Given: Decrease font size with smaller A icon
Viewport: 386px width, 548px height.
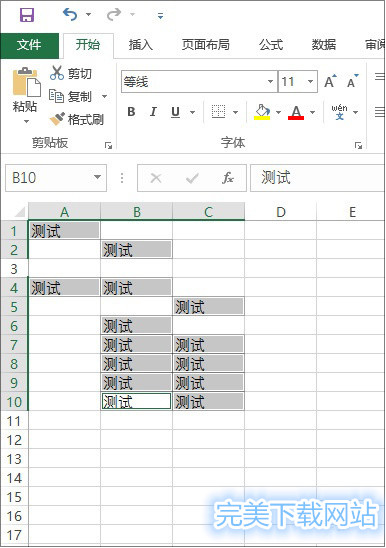Looking at the screenshot, I should point(352,81).
